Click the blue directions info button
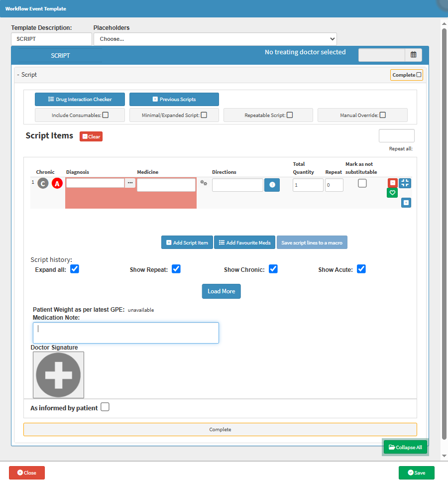Screen dimensions: 448x484 272,185
